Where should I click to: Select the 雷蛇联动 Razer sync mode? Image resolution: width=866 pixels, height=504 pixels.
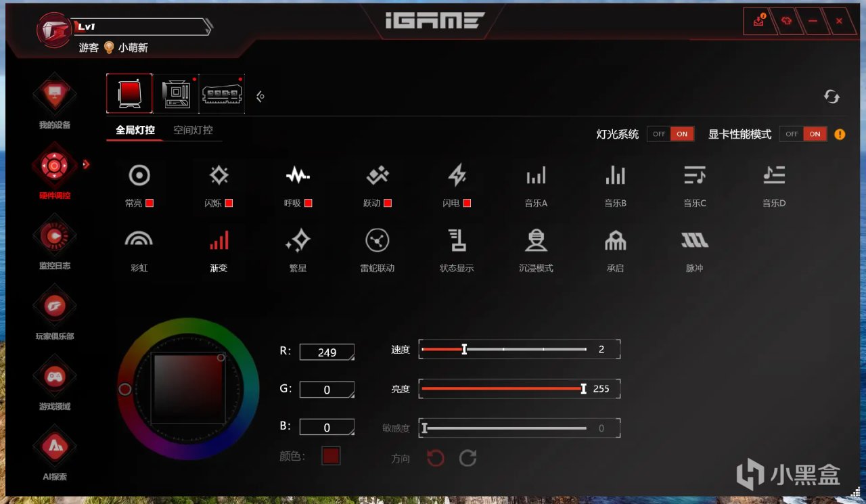click(377, 241)
